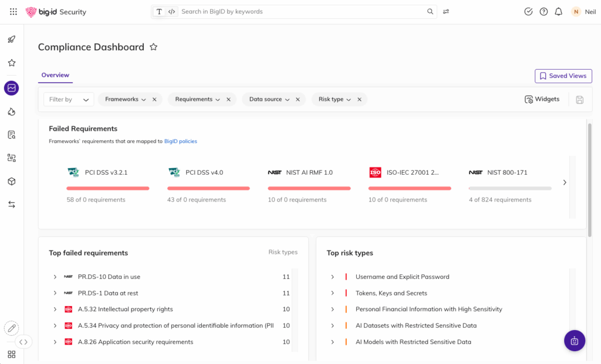Screen dimensions: 601x364
Task: Remove the Frameworks filter chip
Action: point(154,100)
